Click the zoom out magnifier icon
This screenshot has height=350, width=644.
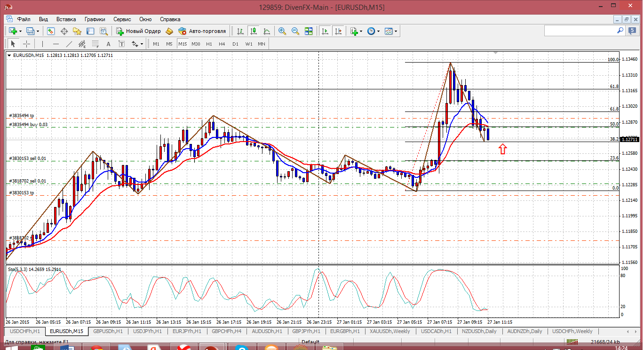[295, 31]
